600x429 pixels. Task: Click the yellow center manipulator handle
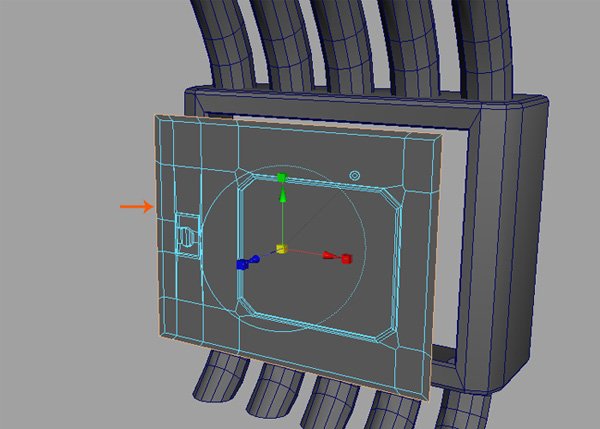pos(282,249)
